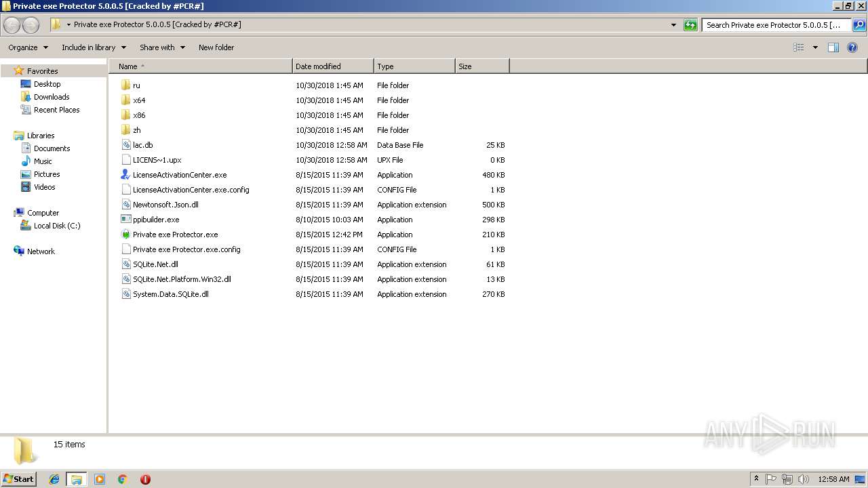The width and height of the screenshot is (868, 488).
Task: Select LicenseActivationCenter.exe application icon
Action: pos(125,175)
